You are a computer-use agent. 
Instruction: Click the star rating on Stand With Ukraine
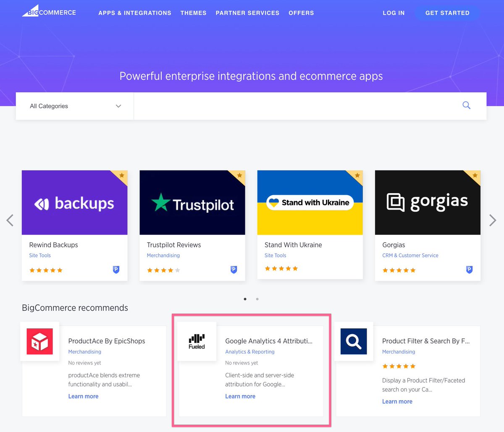281,269
